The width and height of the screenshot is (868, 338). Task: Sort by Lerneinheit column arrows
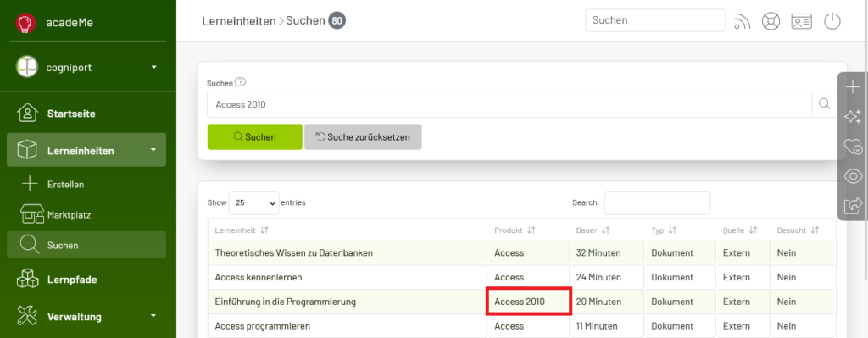[264, 230]
